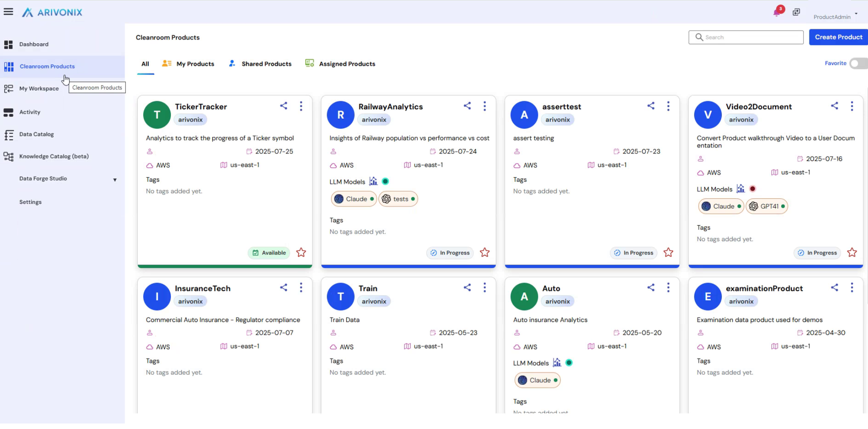Image resolution: width=868 pixels, height=429 pixels.
Task: Click the Data Catalog sidebar icon
Action: pyautogui.click(x=8, y=135)
